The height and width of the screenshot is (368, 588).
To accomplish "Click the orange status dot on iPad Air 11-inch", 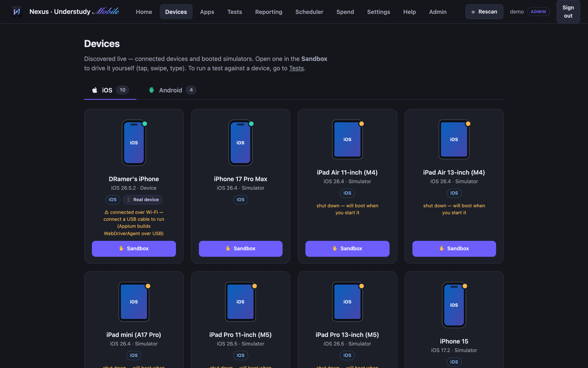I will tap(362, 124).
